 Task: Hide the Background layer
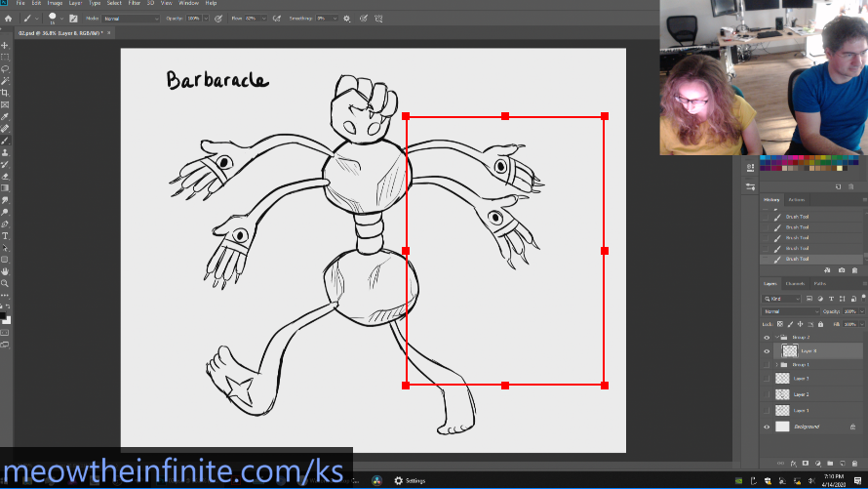pyautogui.click(x=767, y=427)
